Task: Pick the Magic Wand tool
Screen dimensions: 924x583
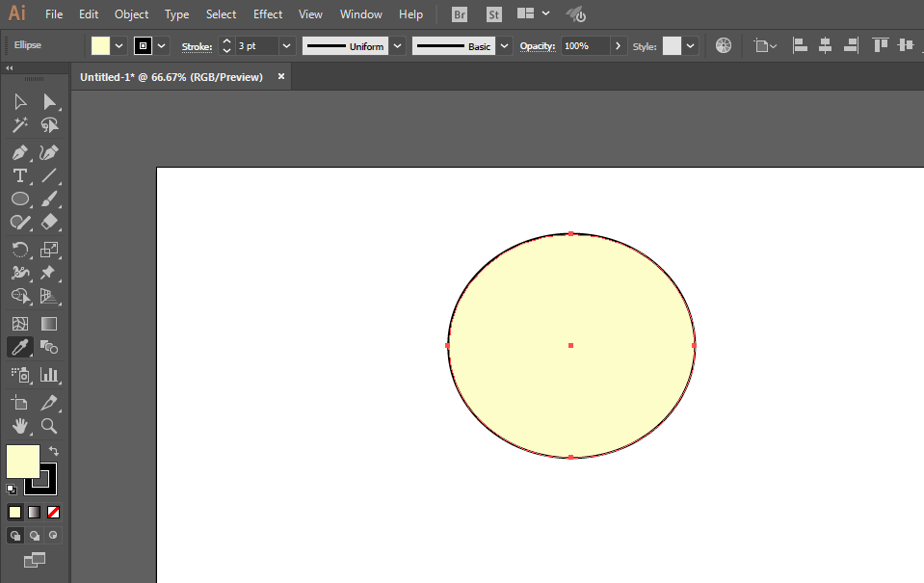Action: pyautogui.click(x=20, y=125)
